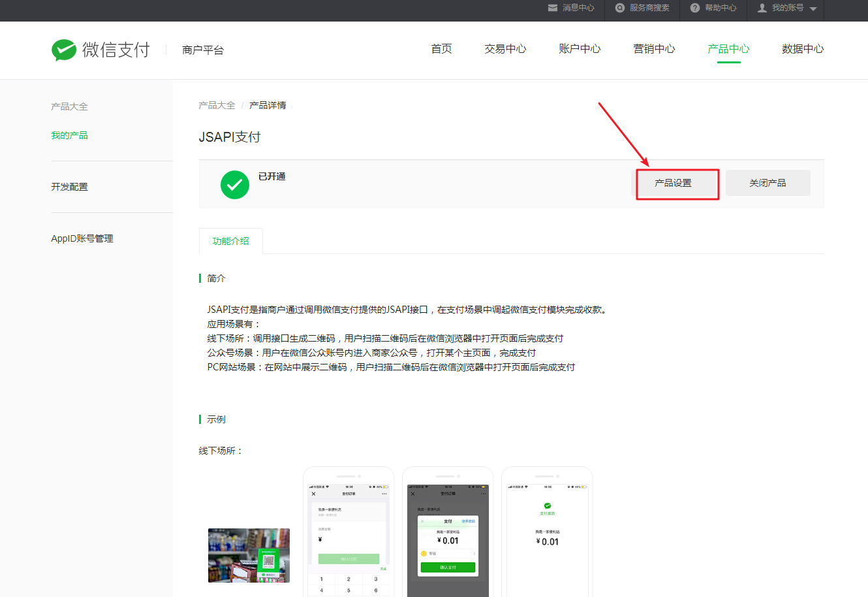Click the 线下场所： example label
This screenshot has height=597, width=868.
coord(221,451)
